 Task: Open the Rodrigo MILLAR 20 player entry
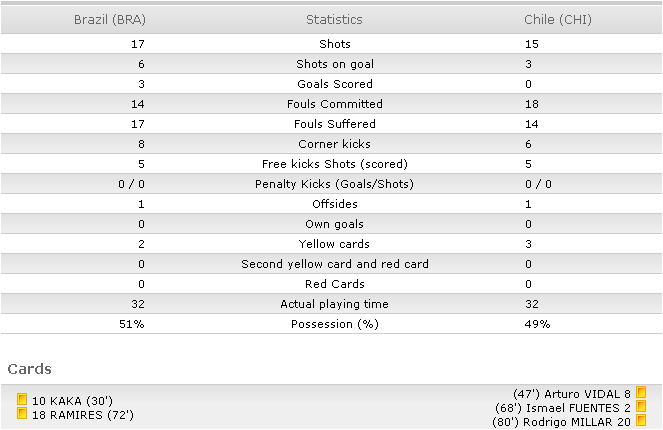(562, 422)
